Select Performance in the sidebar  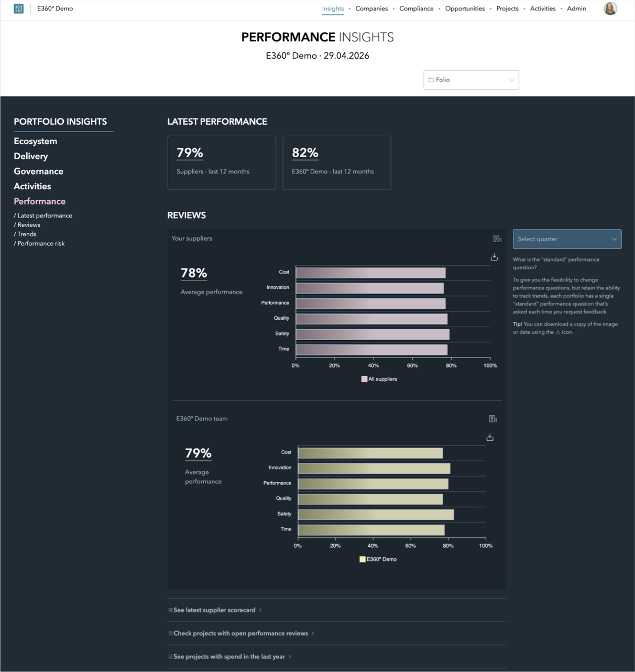pos(39,201)
